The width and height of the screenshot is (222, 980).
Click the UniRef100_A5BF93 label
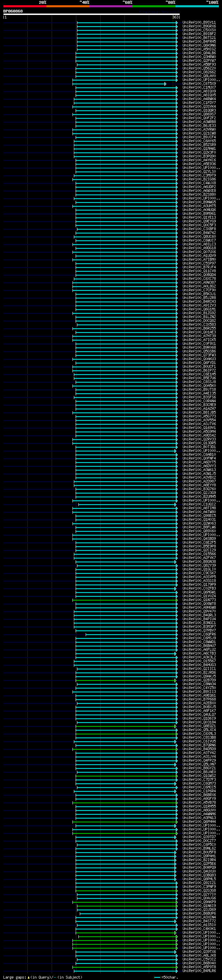199,65
